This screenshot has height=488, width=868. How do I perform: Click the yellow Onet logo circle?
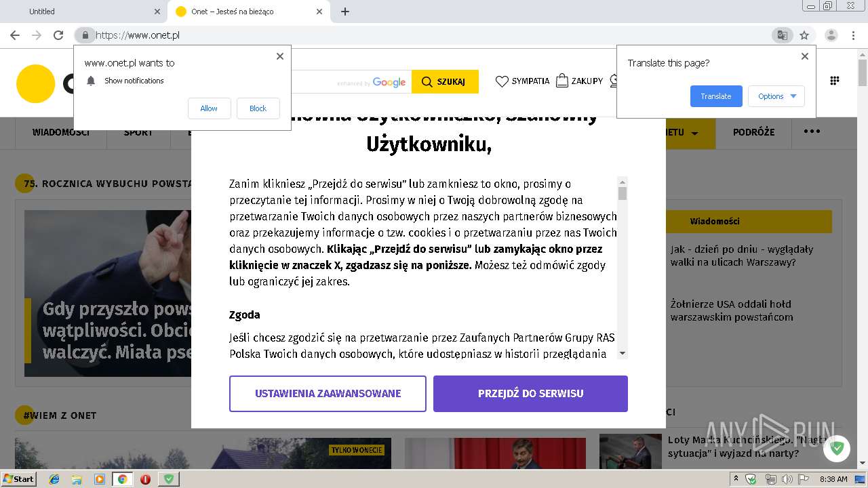click(35, 83)
